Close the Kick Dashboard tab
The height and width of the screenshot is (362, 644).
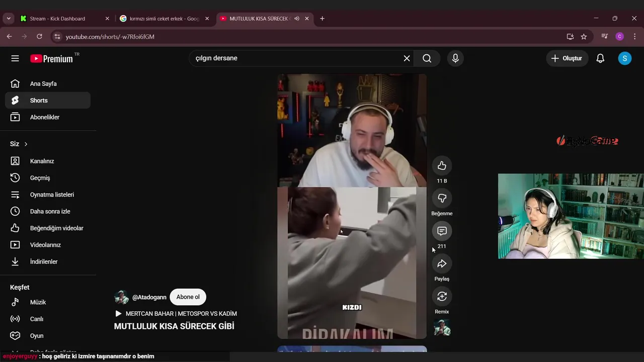[x=107, y=19]
